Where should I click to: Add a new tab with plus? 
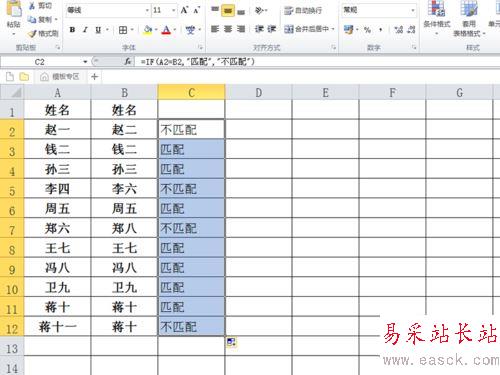point(94,77)
